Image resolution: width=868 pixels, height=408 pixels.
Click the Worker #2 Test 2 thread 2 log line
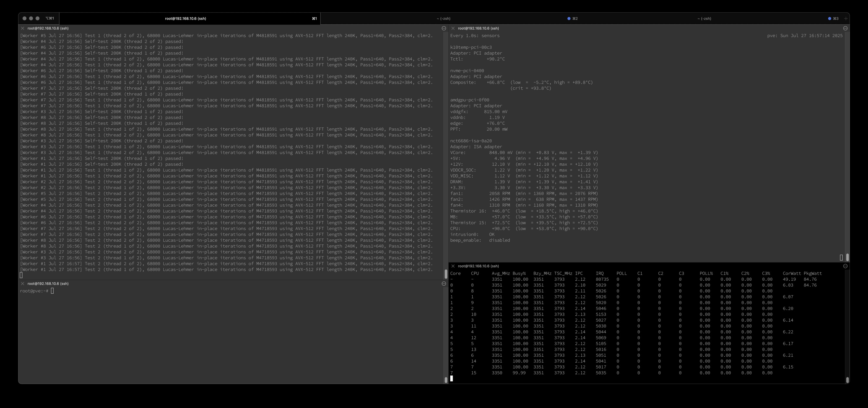pyautogui.click(x=226, y=182)
